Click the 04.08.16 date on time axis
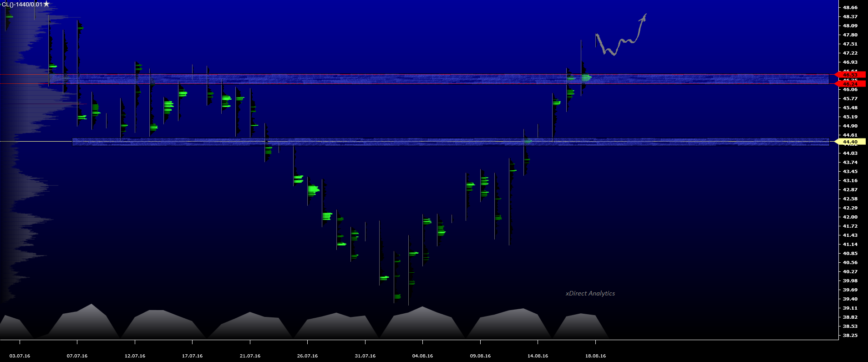The width and height of the screenshot is (868, 362). pyautogui.click(x=422, y=356)
